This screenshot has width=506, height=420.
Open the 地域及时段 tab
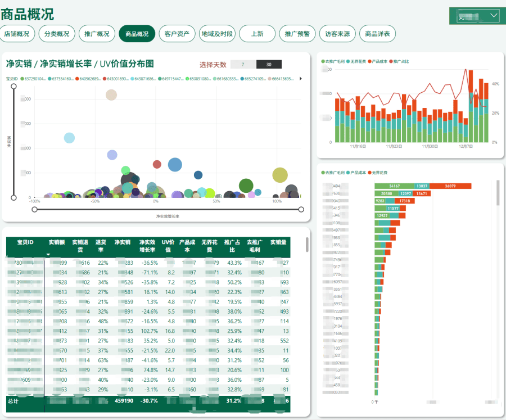pos(217,34)
